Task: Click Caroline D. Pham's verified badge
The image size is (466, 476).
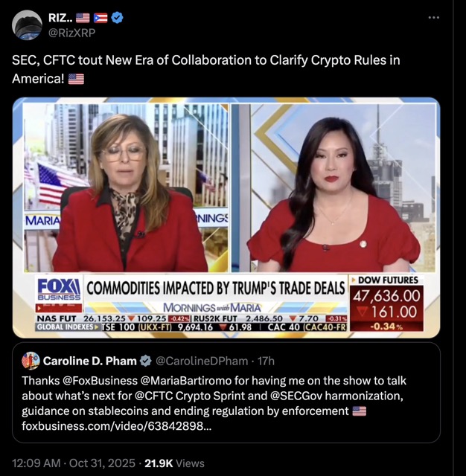Action: tap(146, 361)
